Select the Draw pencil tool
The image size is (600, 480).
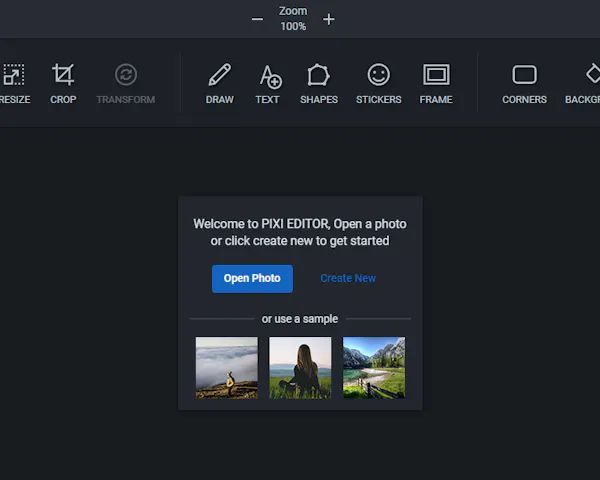point(220,83)
